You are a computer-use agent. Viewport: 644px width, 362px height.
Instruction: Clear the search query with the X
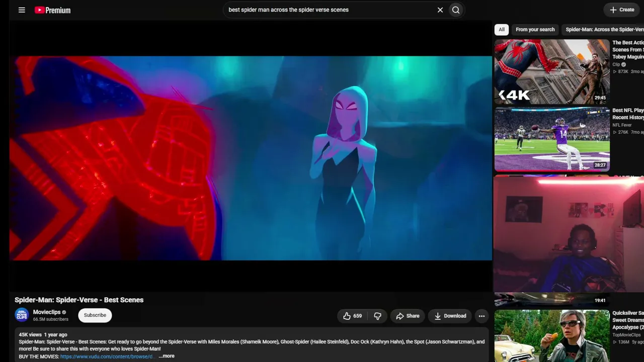(440, 10)
